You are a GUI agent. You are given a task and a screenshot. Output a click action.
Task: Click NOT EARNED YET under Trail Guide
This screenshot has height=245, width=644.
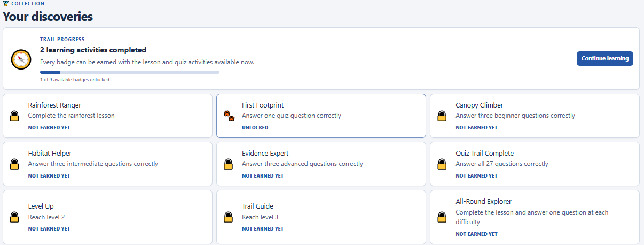[263, 229]
